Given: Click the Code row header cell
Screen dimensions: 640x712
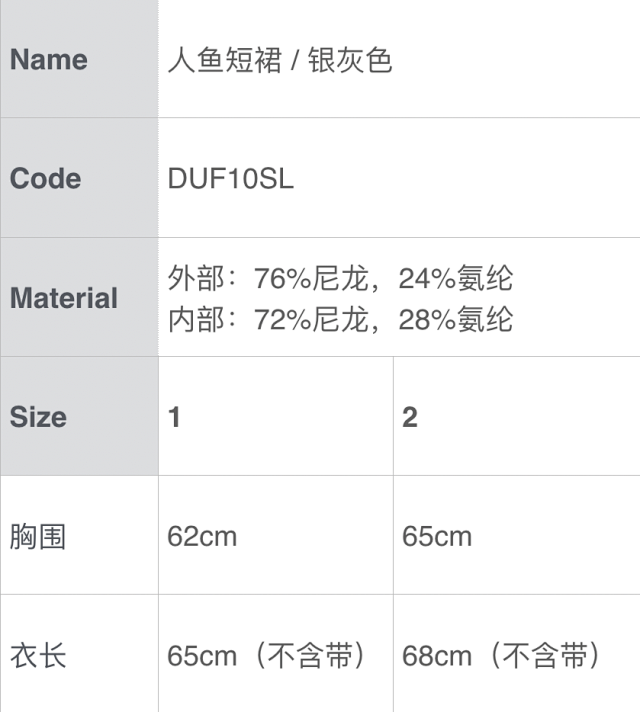Looking at the screenshot, I should [46, 179].
